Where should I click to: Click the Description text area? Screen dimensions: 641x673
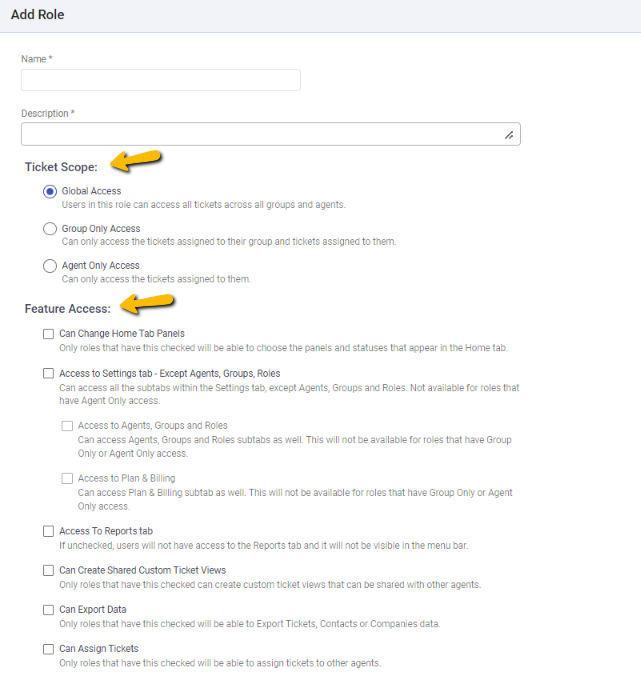270,134
